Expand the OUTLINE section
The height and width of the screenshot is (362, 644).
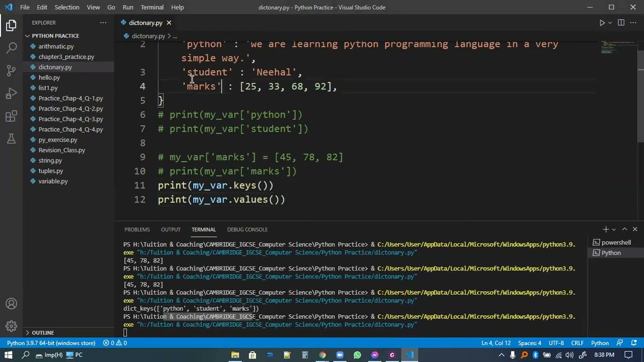pyautogui.click(x=43, y=332)
